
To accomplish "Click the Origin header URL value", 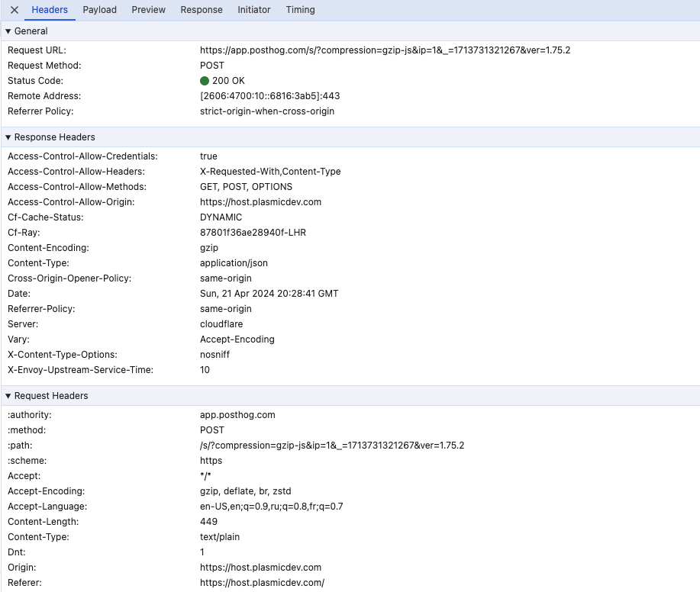I will click(260, 568).
